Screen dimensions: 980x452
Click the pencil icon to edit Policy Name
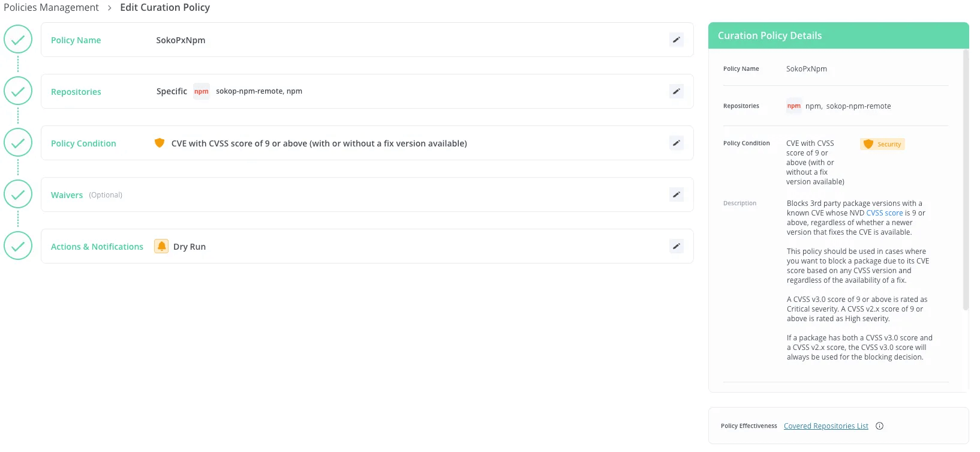(x=676, y=40)
